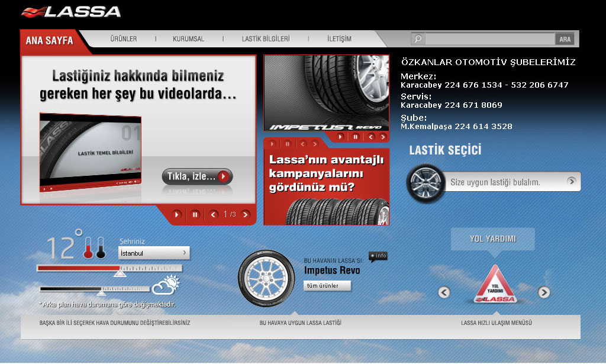This screenshot has height=364, width=606.
Task: Click arrow on the tire finder bar
Action: [x=571, y=181]
